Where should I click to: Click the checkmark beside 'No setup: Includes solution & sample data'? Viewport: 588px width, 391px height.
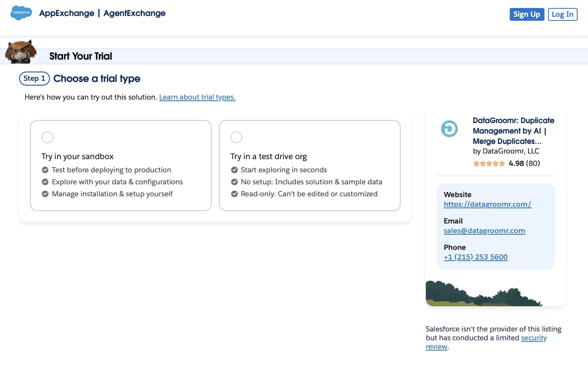click(x=234, y=182)
